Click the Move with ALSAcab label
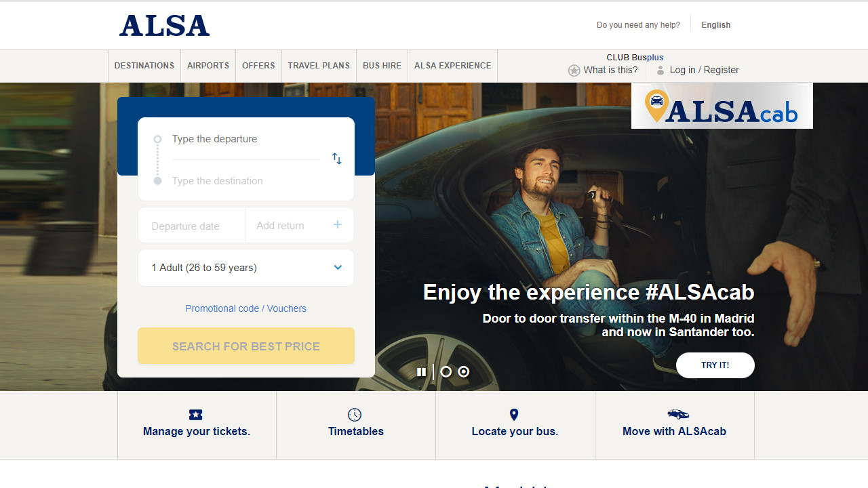This screenshot has height=488, width=868. (674, 432)
